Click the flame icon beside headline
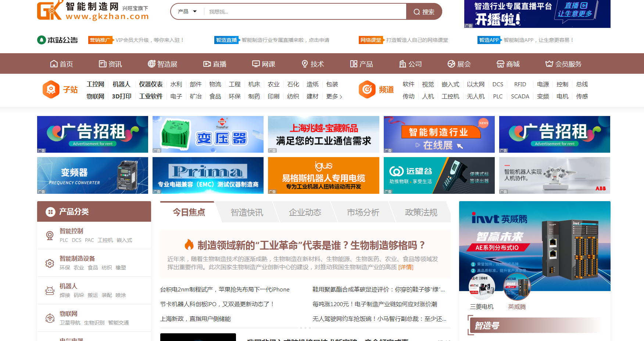 pos(189,244)
